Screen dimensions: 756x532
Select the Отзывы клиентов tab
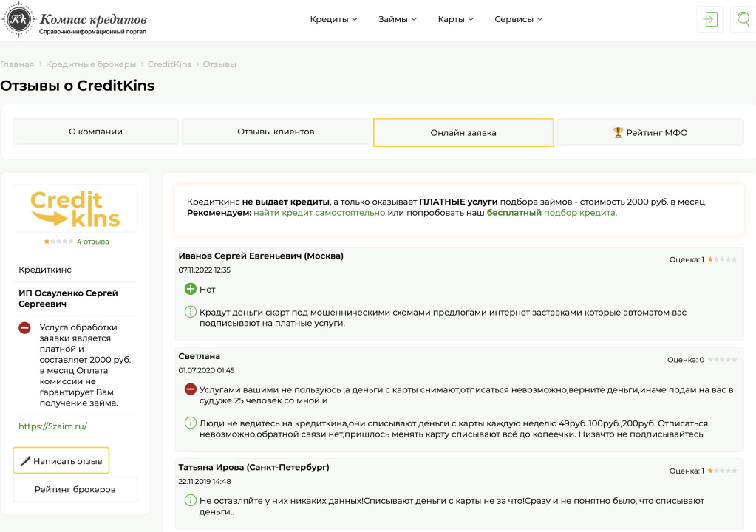(x=276, y=132)
